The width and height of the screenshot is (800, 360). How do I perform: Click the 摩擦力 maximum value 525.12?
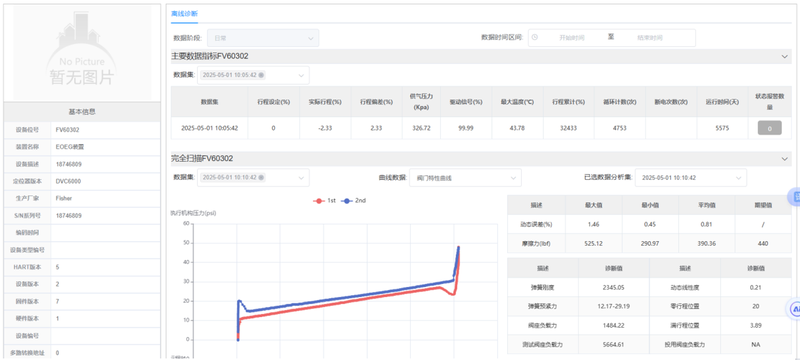click(594, 244)
